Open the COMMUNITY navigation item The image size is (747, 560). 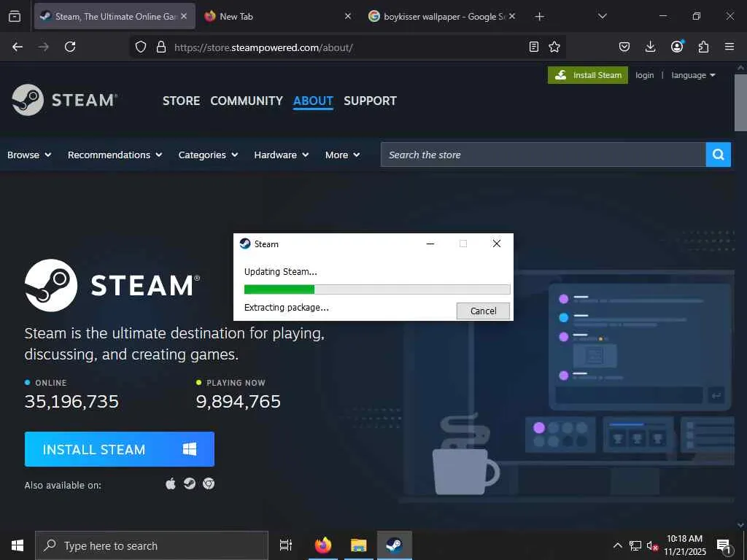(x=247, y=101)
